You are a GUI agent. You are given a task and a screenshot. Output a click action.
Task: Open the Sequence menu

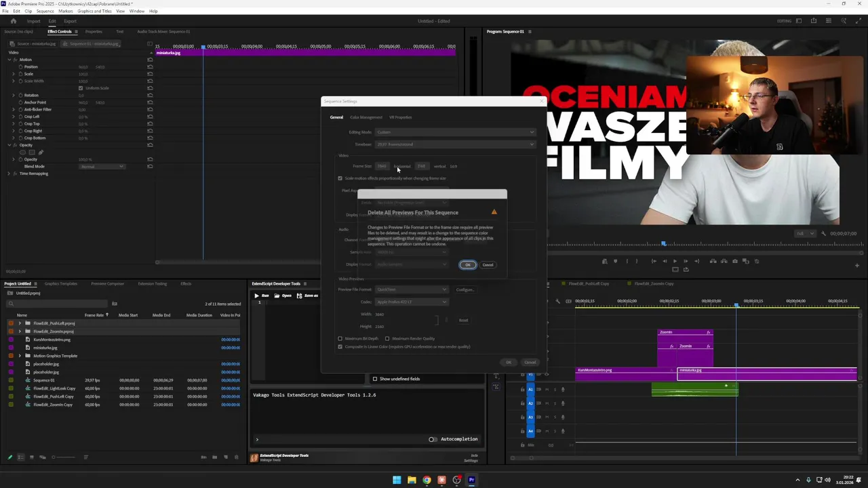tap(45, 11)
